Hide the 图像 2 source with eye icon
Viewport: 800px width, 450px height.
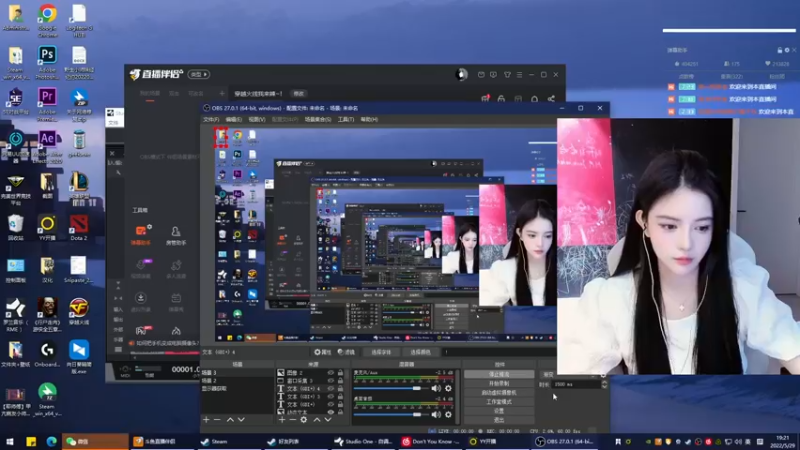click(331, 372)
